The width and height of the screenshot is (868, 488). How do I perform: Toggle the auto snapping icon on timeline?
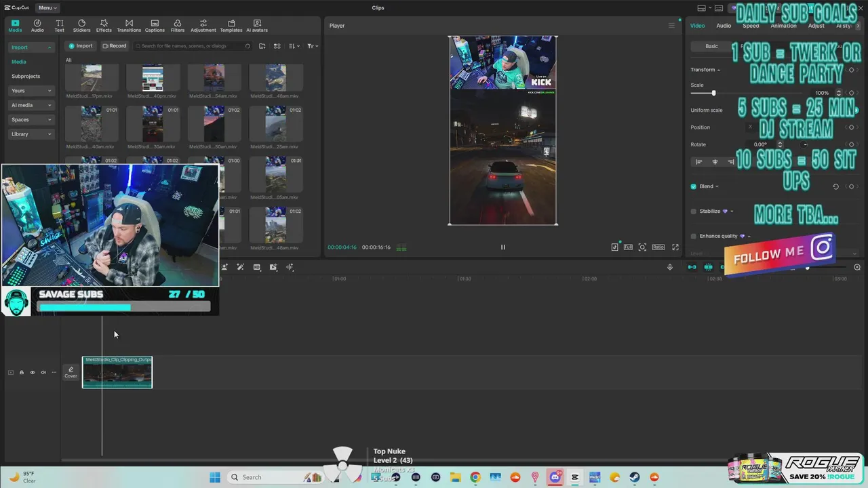709,267
